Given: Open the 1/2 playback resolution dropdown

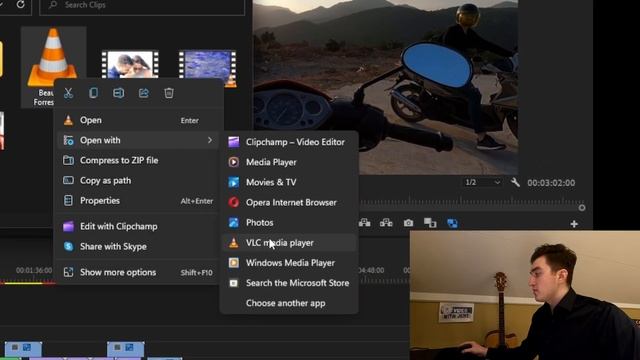Looking at the screenshot, I should pyautogui.click(x=482, y=182).
